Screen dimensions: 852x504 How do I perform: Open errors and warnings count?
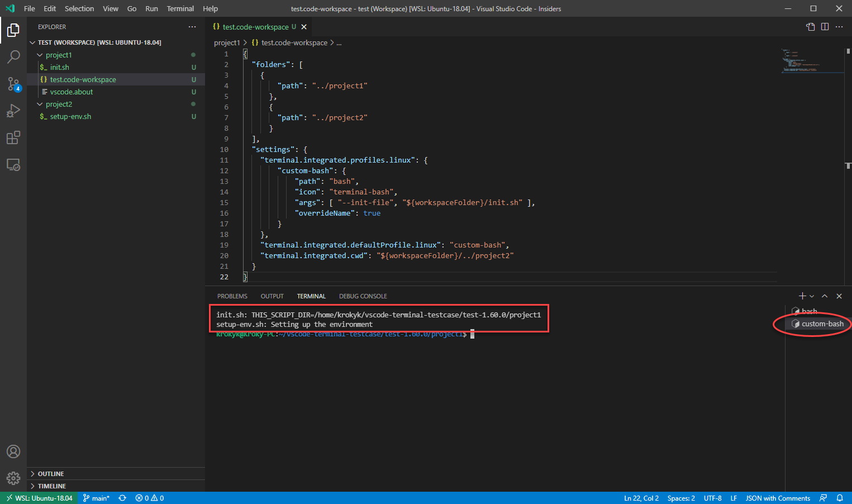[150, 498]
